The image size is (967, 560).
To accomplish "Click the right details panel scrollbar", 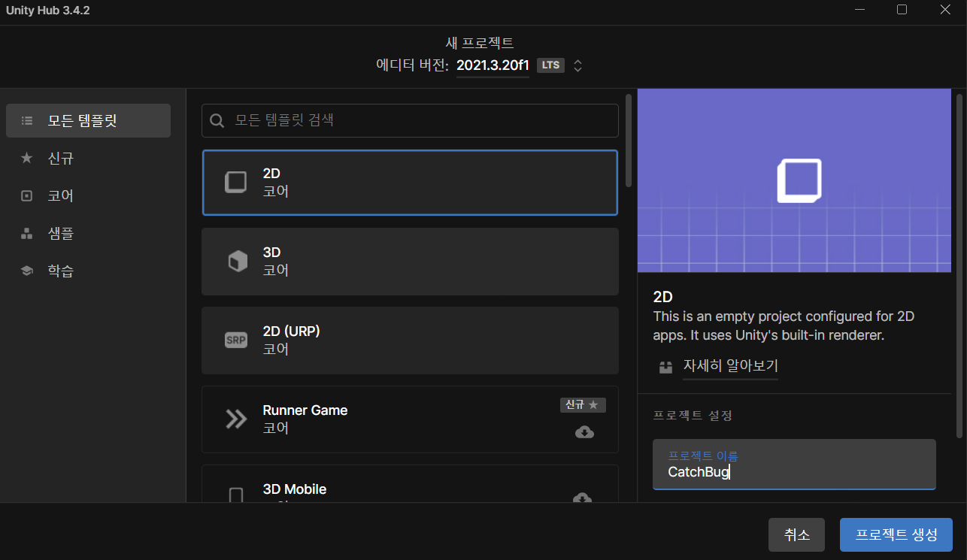I will [x=959, y=265].
